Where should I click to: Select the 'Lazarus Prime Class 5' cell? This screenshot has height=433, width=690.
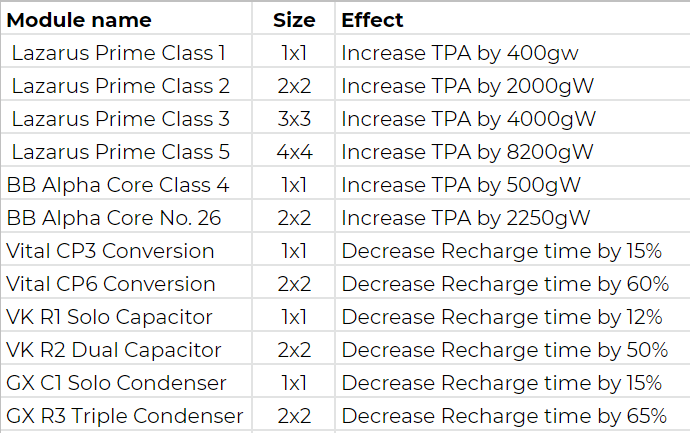121,152
